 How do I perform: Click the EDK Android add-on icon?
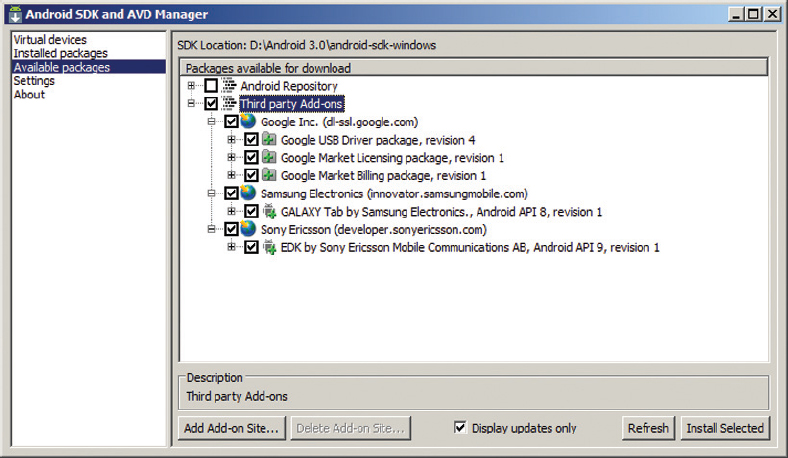pos(270,247)
